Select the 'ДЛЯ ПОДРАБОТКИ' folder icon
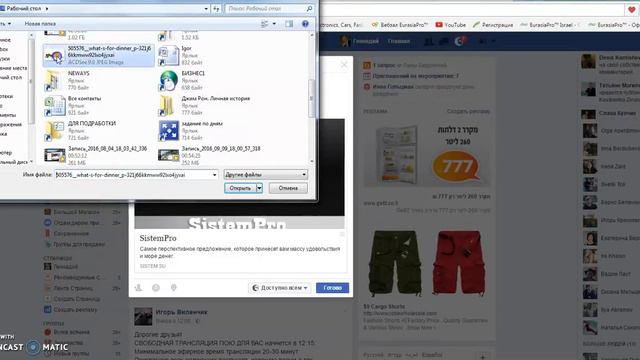Screen dimensions: 640x360 coord(54,131)
